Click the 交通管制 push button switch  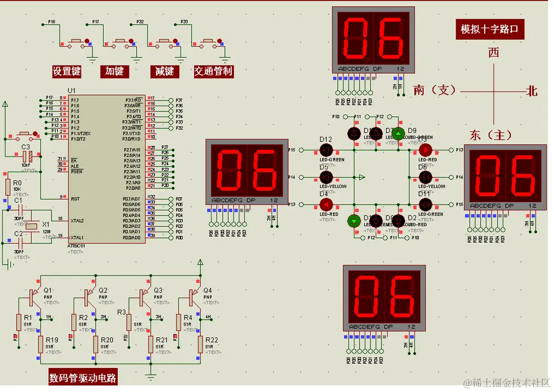pyautogui.click(x=209, y=43)
